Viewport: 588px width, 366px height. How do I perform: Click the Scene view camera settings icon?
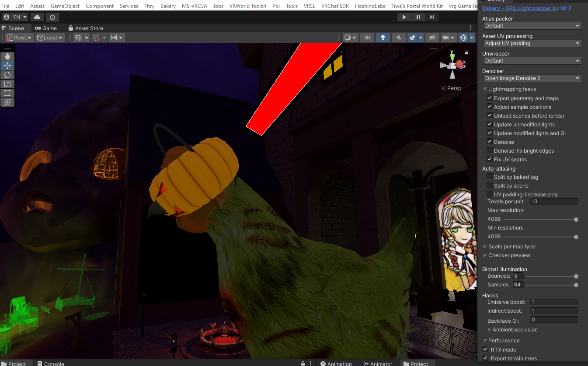coord(445,38)
